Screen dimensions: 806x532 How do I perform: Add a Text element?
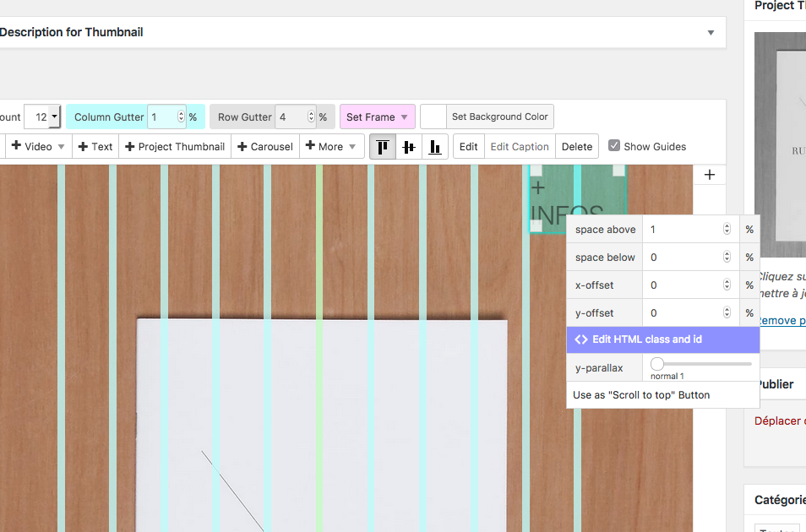point(95,146)
